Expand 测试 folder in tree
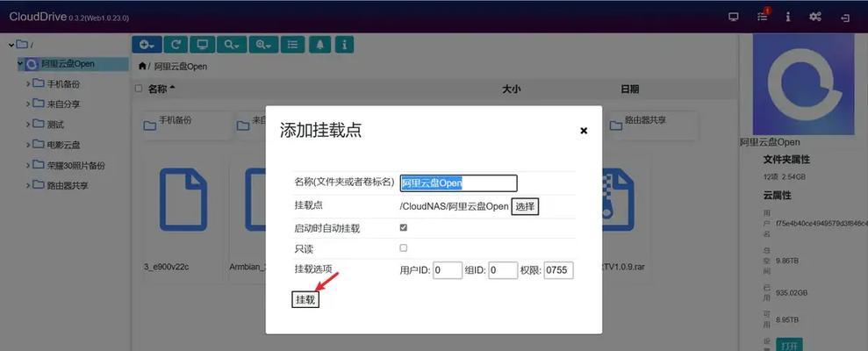 pos(28,125)
